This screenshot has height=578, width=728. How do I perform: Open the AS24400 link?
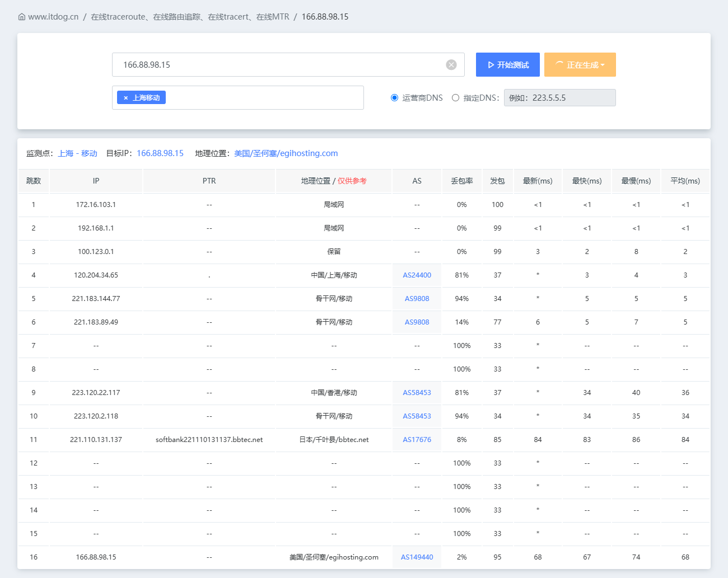click(x=417, y=275)
